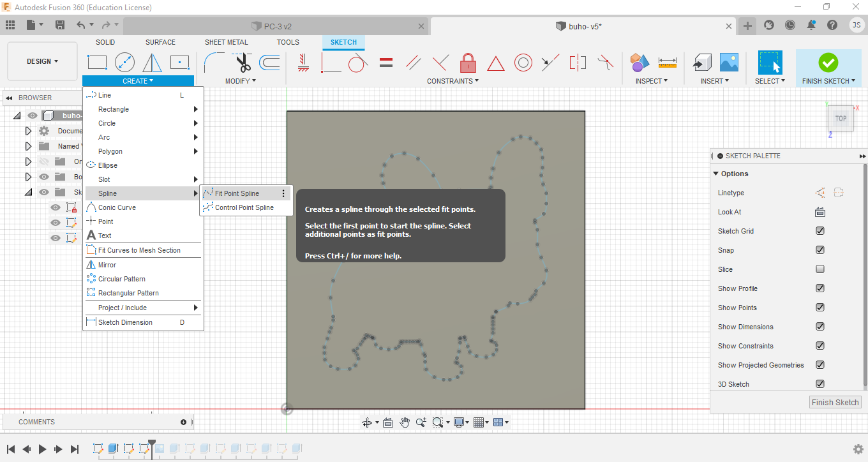Open the Data Panel grid icon

click(10, 25)
